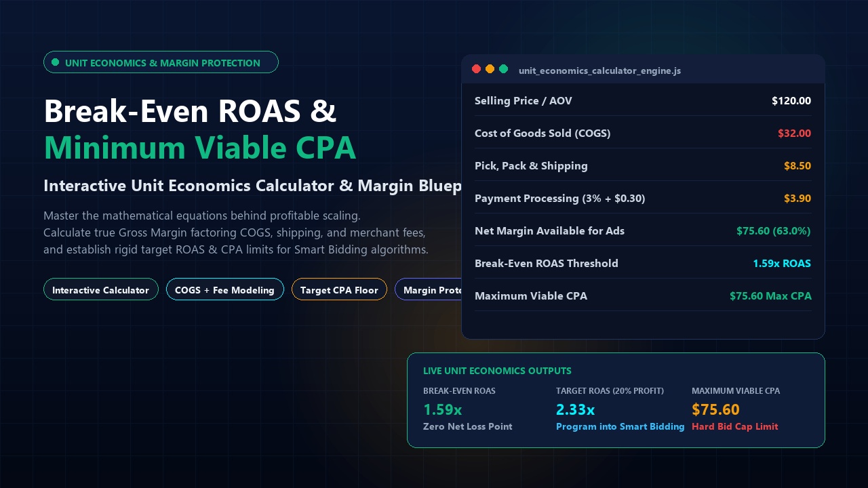Click the Program into Smart Bidding caption

click(620, 427)
